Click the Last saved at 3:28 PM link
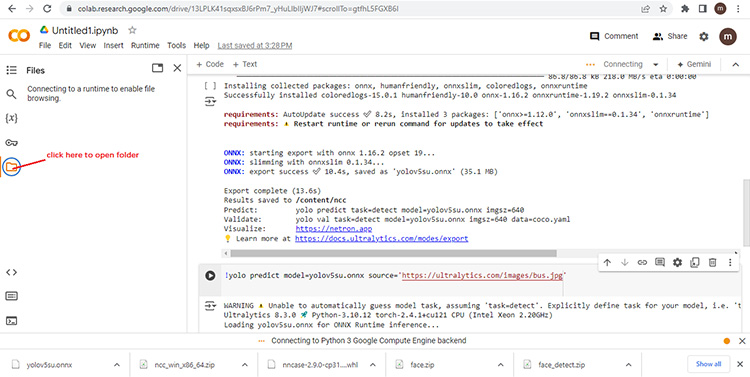The height and width of the screenshot is (377, 750). coord(255,45)
